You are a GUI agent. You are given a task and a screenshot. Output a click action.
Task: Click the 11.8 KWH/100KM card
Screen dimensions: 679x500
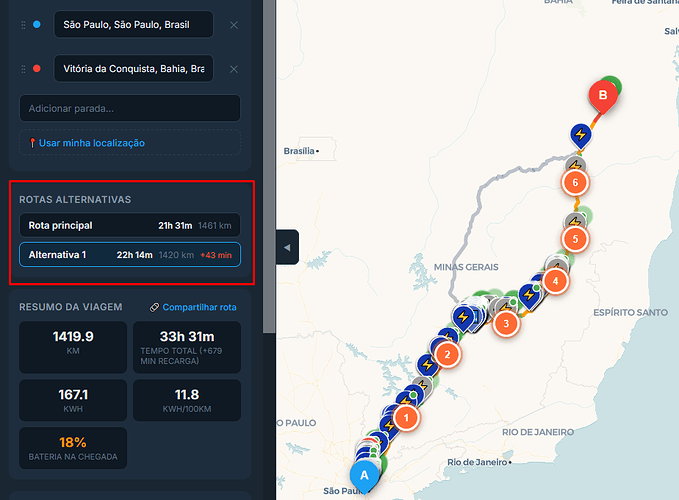[x=187, y=400]
